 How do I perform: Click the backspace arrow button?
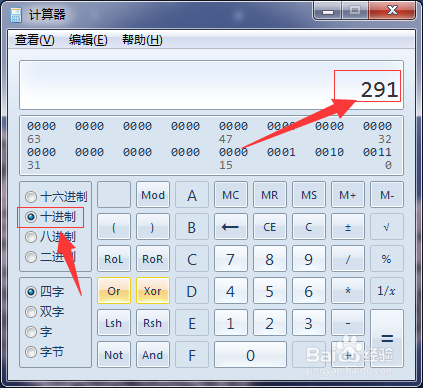click(x=231, y=227)
